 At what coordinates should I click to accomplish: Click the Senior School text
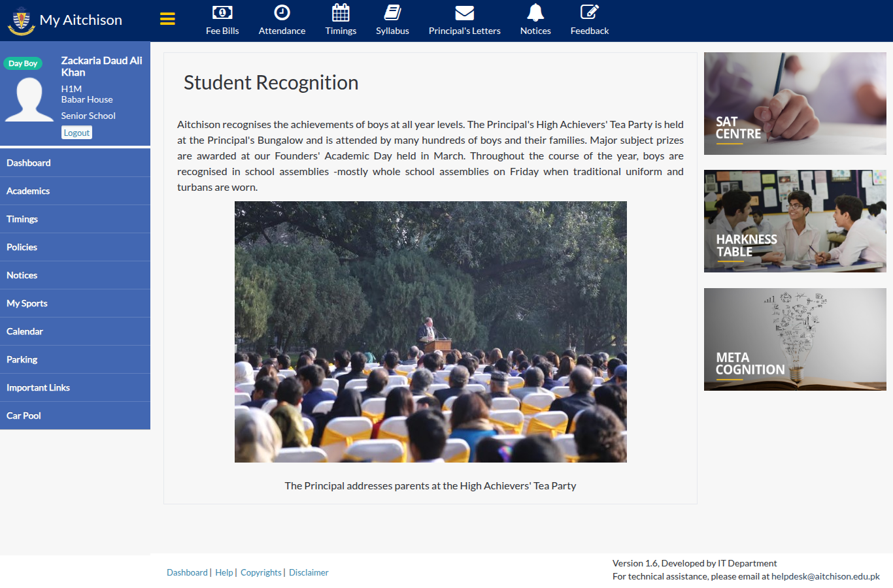click(88, 116)
